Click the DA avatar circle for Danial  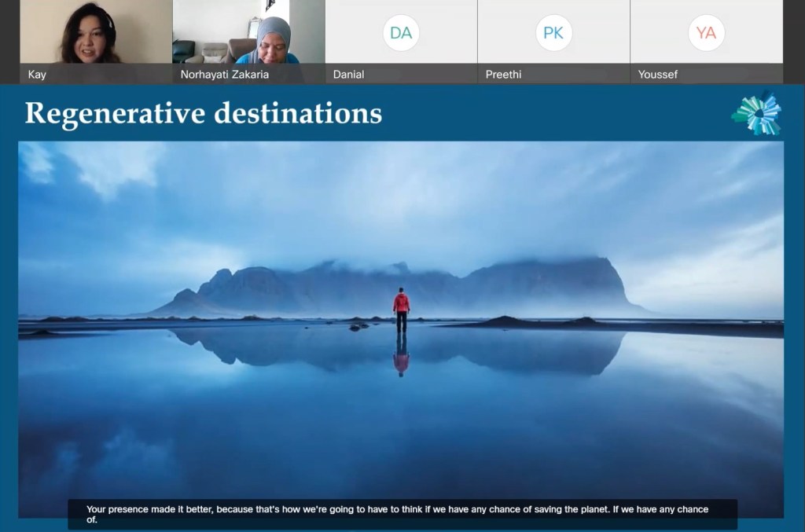coord(401,33)
